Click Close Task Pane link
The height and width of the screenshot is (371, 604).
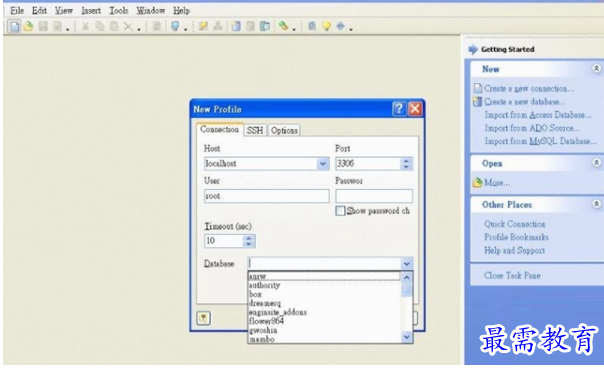512,275
